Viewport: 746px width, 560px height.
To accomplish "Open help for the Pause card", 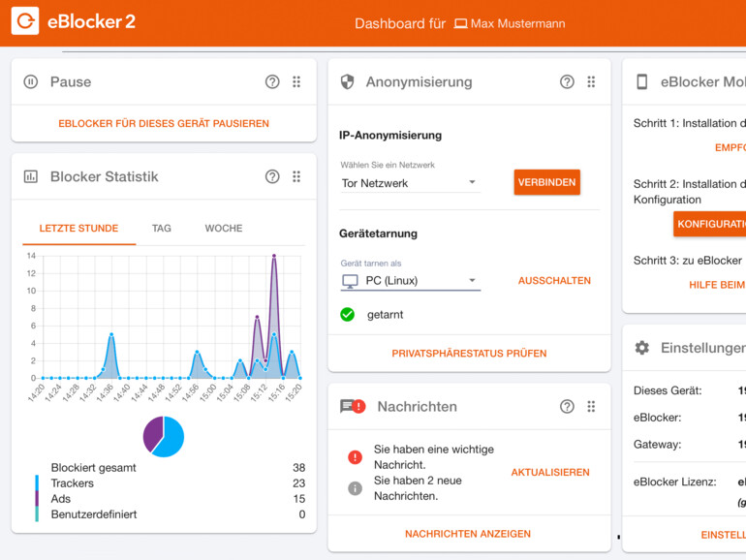I will 272,82.
